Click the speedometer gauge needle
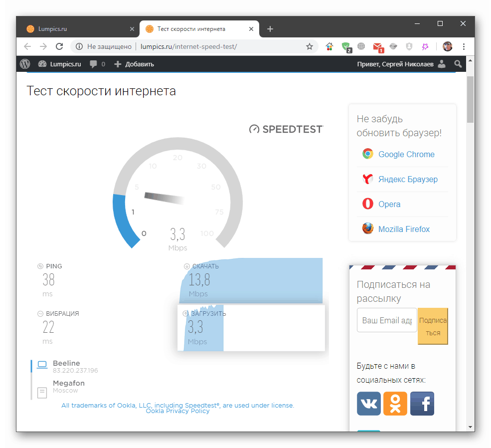The height and width of the screenshot is (448, 491). tap(164, 199)
